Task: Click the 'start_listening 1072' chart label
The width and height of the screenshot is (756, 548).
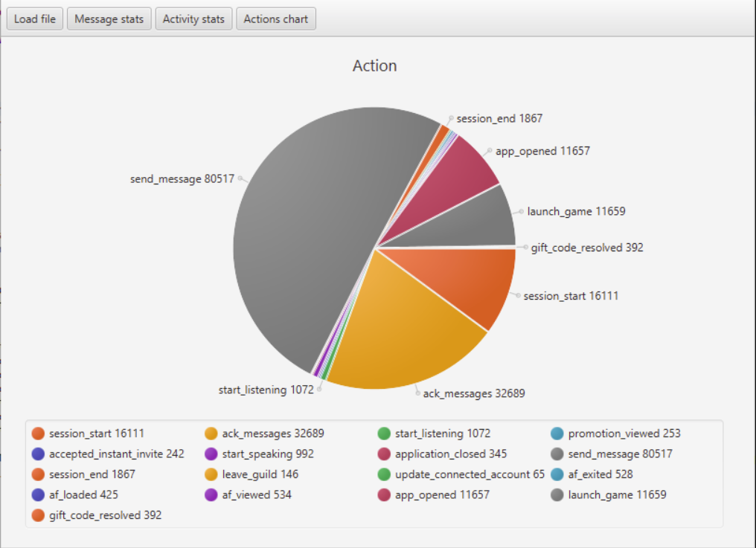Action: (266, 390)
